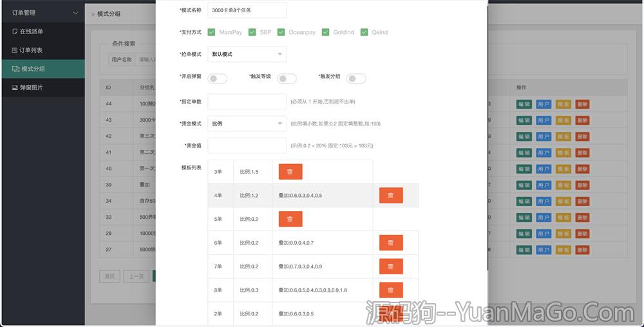Click template text 叠加:0.9,0.4,0.7

(x=296, y=243)
